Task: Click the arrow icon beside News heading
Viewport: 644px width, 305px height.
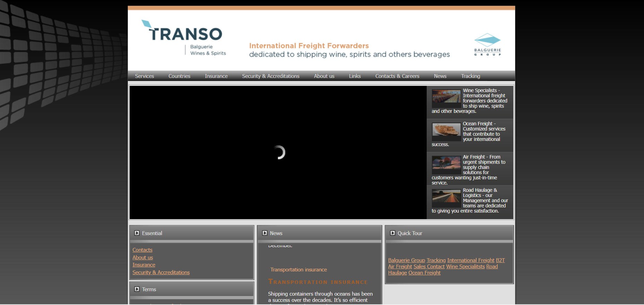Action: tap(265, 233)
